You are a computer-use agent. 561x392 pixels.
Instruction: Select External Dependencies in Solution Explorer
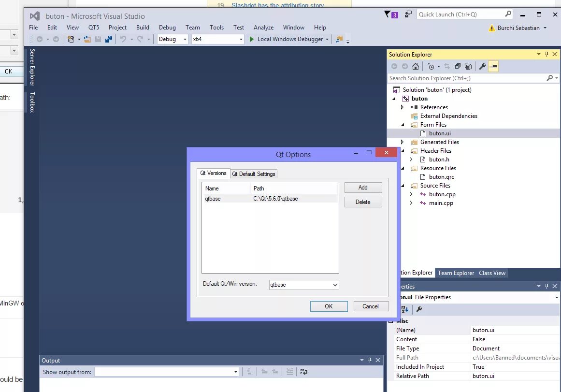point(448,116)
